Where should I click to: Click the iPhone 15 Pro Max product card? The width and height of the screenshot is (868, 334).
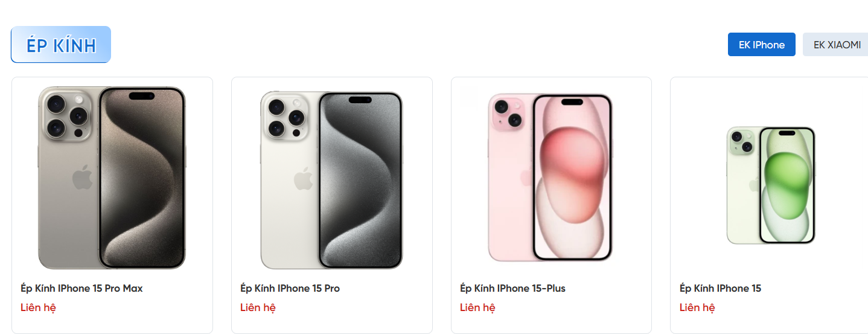(x=112, y=205)
